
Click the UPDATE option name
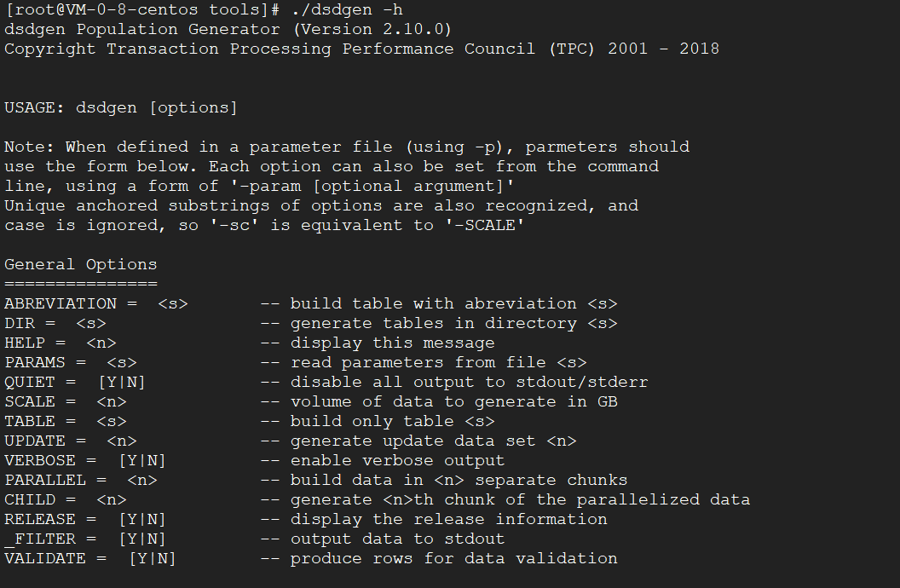click(x=35, y=441)
